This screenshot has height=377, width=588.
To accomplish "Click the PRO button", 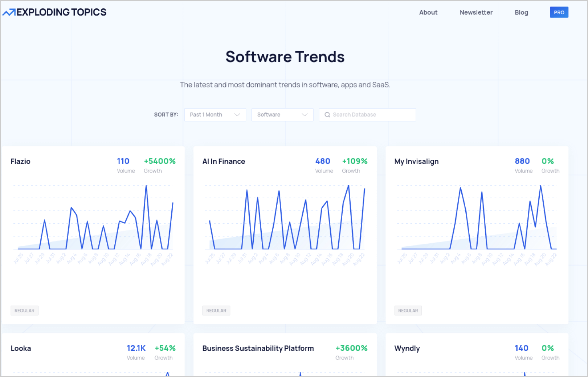I will pyautogui.click(x=559, y=12).
